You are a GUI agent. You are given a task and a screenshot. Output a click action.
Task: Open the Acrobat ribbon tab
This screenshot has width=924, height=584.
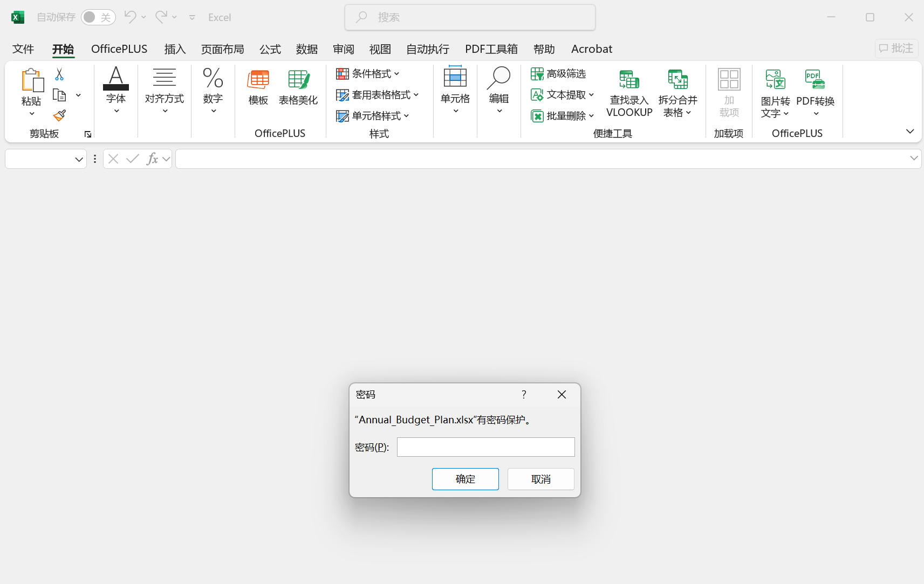point(591,49)
